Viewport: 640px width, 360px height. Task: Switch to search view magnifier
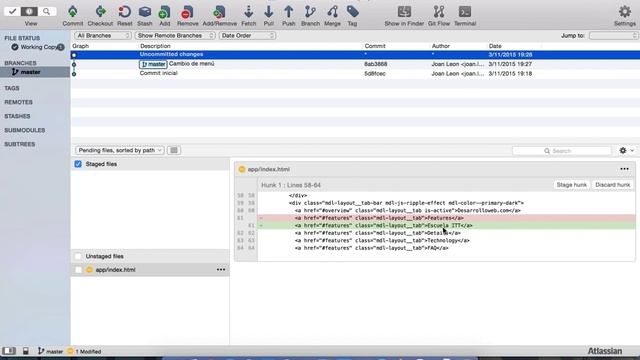[x=47, y=11]
